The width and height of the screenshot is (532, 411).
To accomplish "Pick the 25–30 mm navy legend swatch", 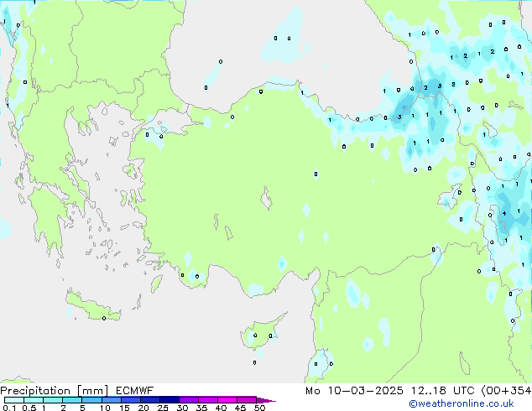I will point(169,400).
